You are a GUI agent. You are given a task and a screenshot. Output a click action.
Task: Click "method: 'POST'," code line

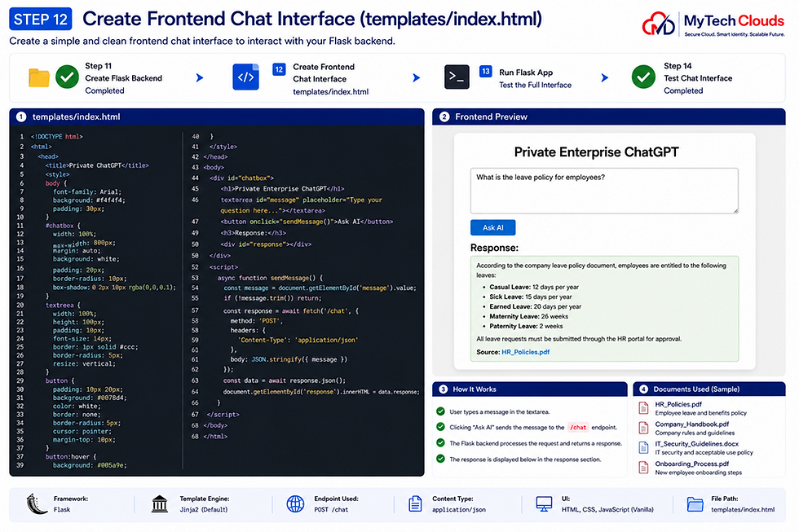[256, 321]
